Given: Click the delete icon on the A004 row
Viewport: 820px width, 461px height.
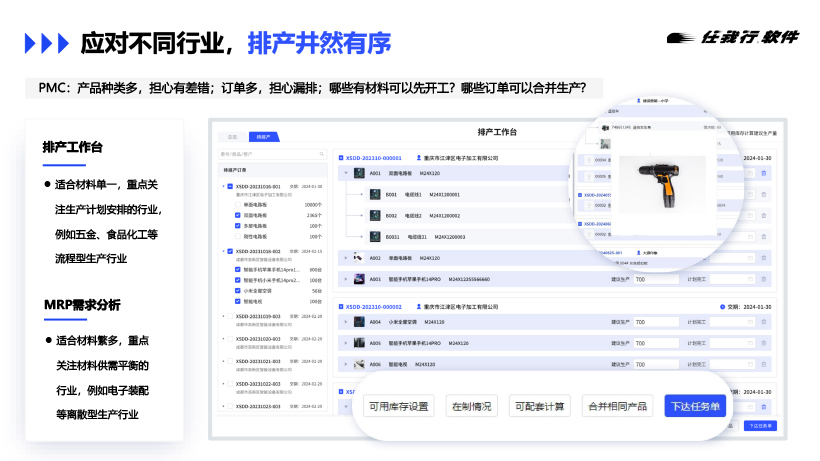Looking at the screenshot, I should [x=764, y=322].
